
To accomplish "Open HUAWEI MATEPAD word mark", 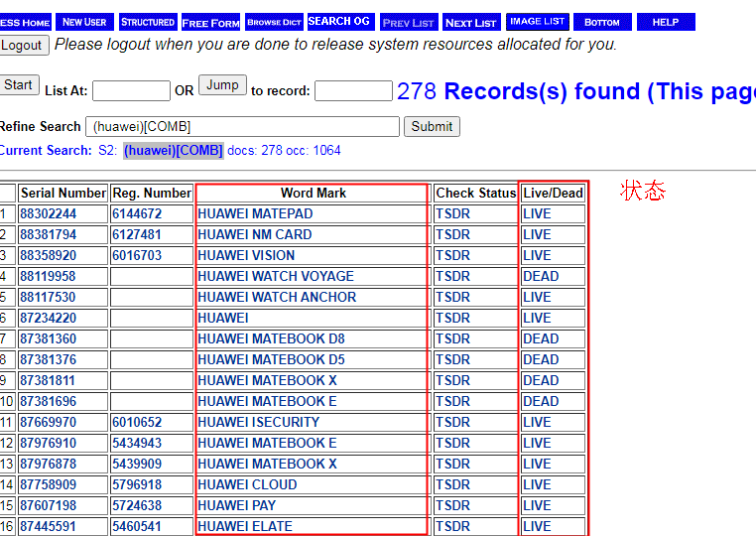I will (255, 213).
